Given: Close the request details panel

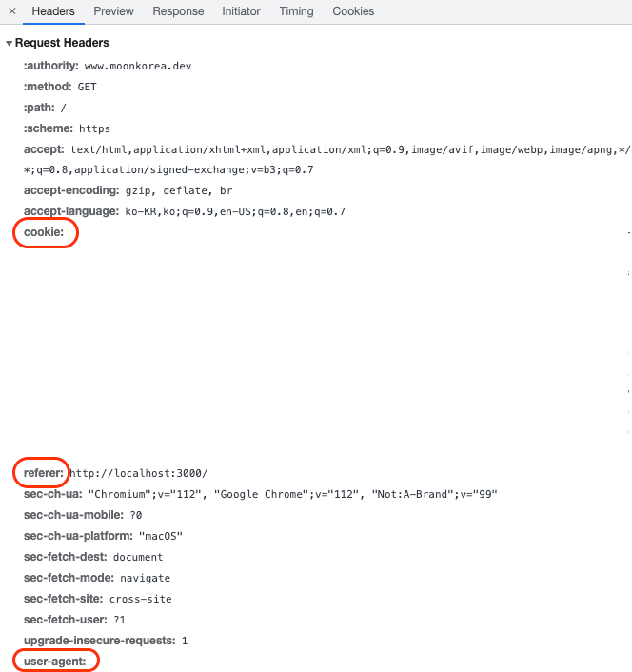Looking at the screenshot, I should [12, 11].
